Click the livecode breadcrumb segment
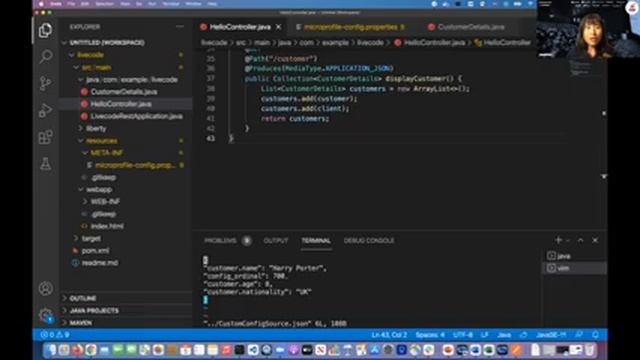This screenshot has height=360, width=640. pyautogui.click(x=214, y=42)
